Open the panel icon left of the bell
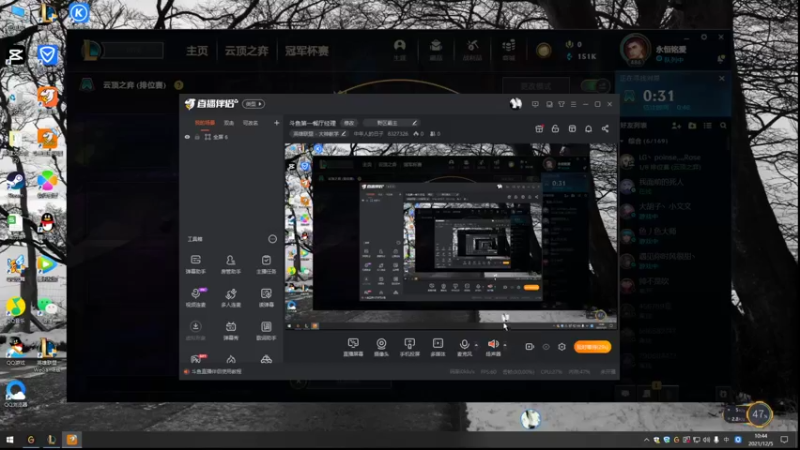The image size is (800, 450). [x=572, y=129]
